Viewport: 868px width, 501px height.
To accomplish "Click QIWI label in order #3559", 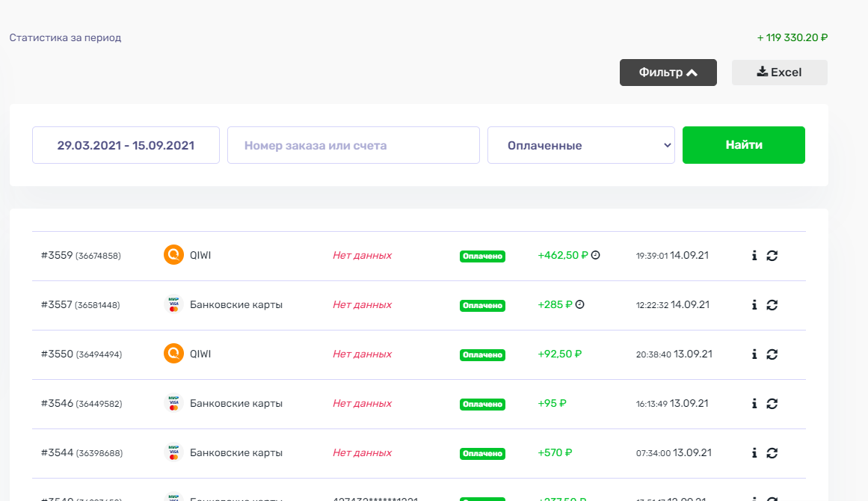I will click(x=200, y=255).
